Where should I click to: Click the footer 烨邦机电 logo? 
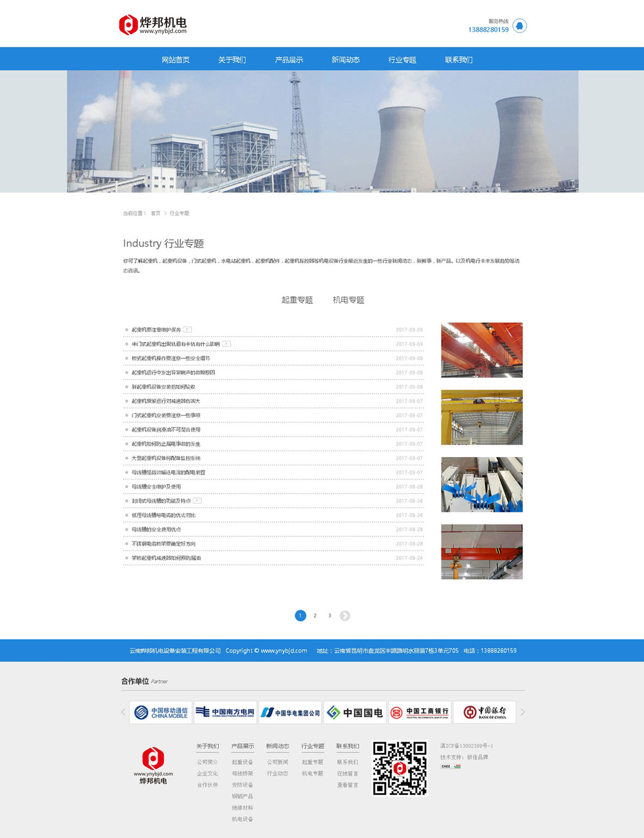tap(153, 766)
